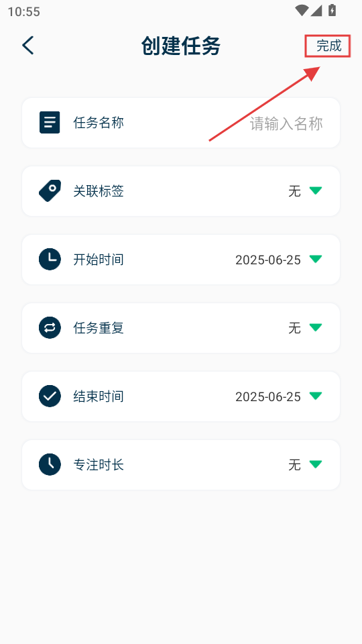Select the start date 2025-06-25 value
The height and width of the screenshot is (644, 362).
click(x=268, y=260)
